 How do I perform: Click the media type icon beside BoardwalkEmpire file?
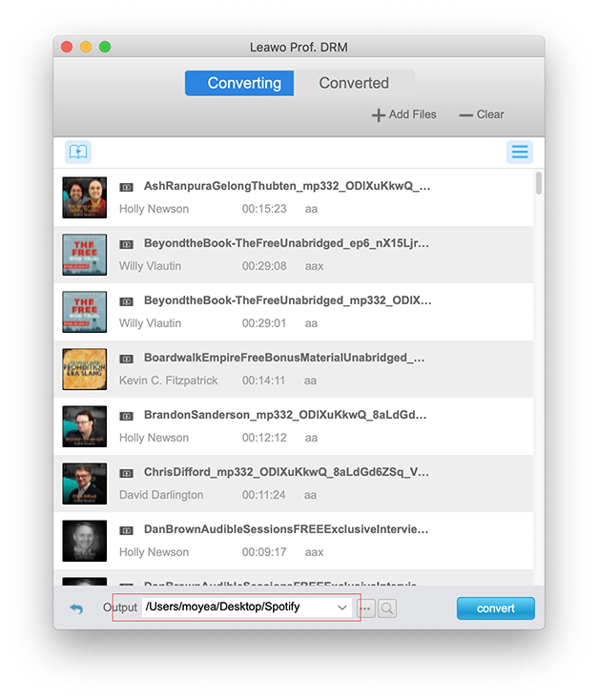(126, 359)
